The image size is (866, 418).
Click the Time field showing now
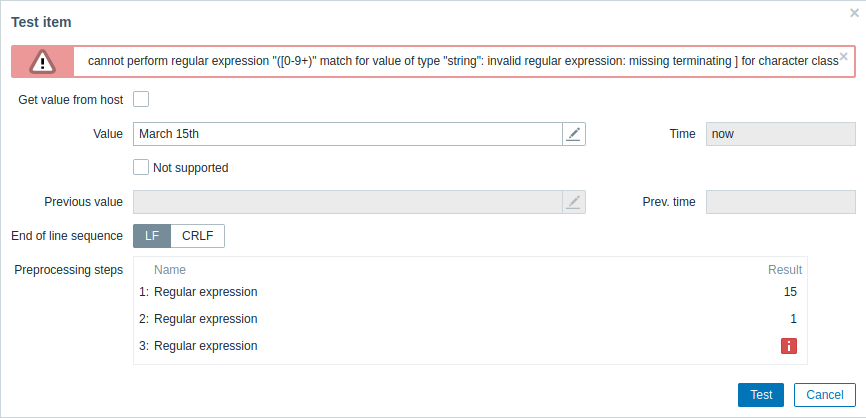tap(780, 134)
